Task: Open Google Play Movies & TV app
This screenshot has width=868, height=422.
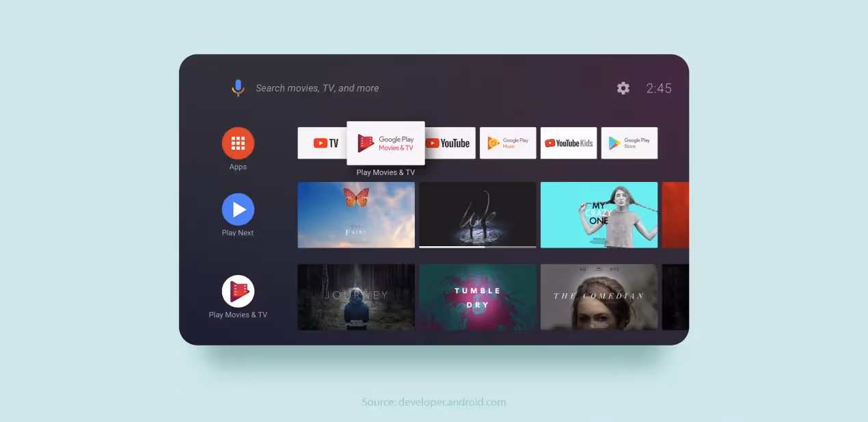Action: point(385,143)
